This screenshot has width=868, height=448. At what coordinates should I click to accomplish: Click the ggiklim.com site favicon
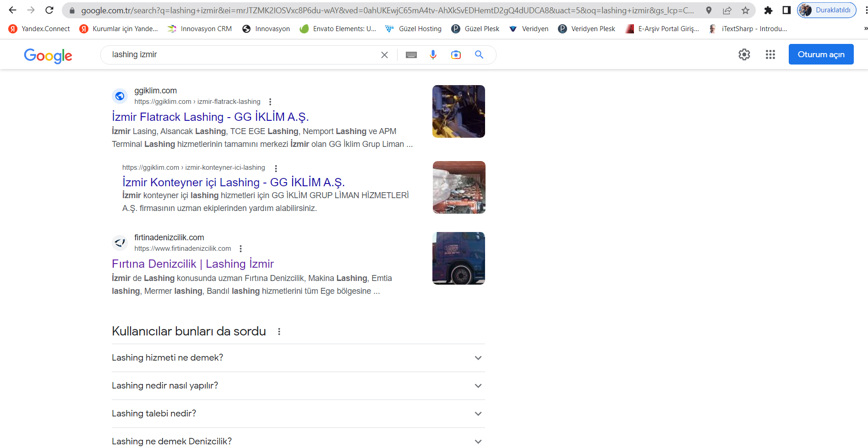pyautogui.click(x=120, y=96)
